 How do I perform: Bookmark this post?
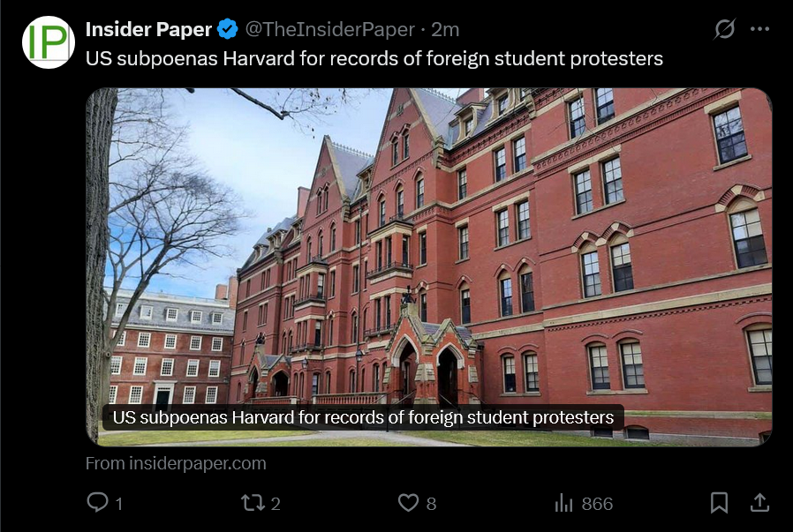[x=719, y=503]
